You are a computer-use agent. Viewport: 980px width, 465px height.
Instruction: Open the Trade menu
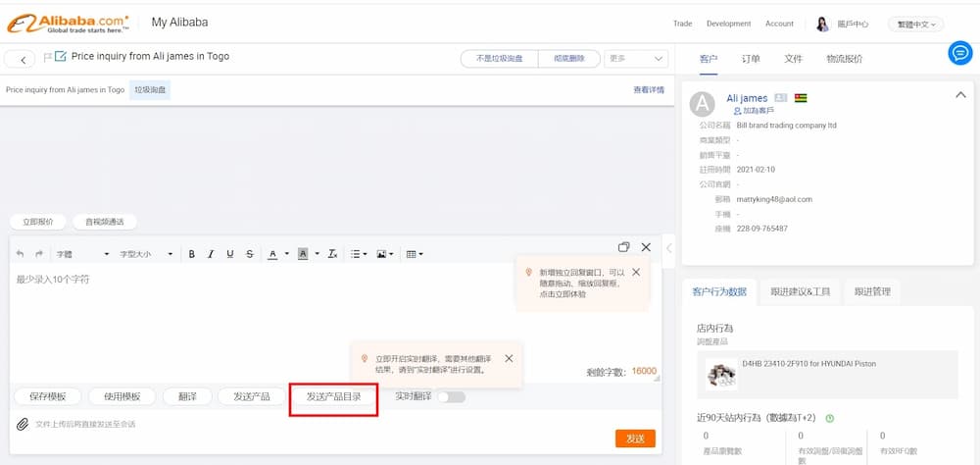coord(682,24)
